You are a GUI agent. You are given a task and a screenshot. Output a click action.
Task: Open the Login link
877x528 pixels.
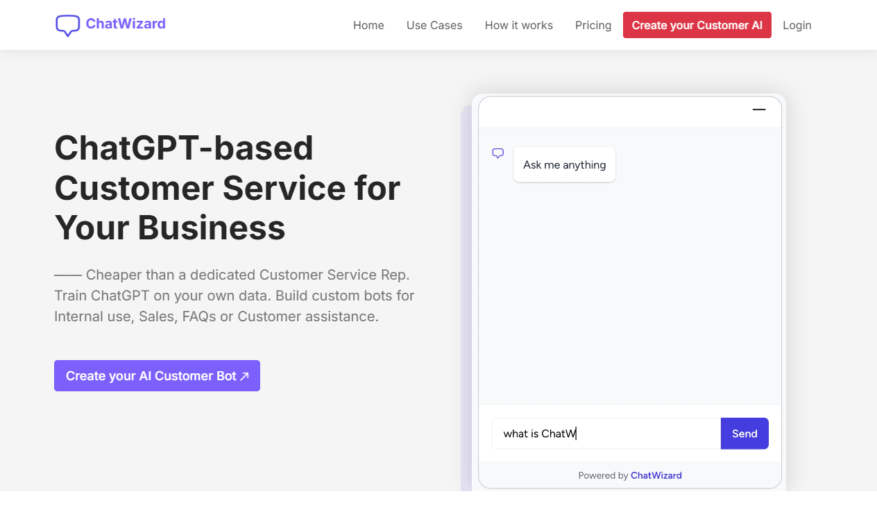[797, 25]
